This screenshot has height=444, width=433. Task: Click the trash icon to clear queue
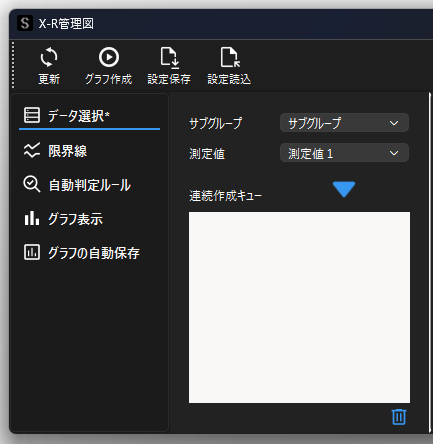tap(399, 417)
